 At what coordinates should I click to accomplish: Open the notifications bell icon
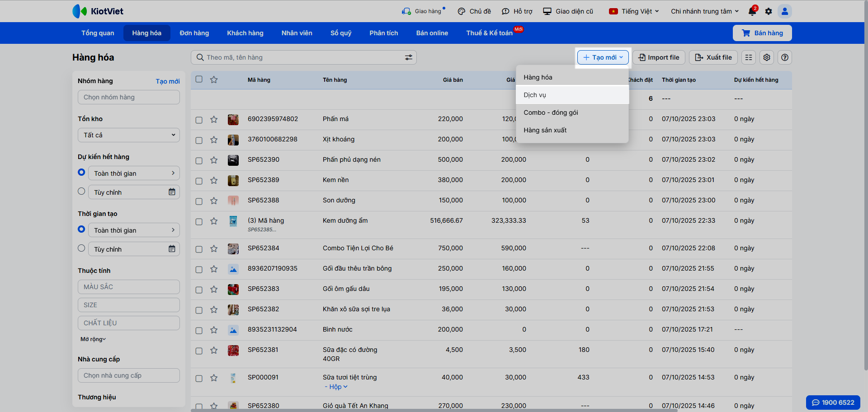click(x=752, y=11)
